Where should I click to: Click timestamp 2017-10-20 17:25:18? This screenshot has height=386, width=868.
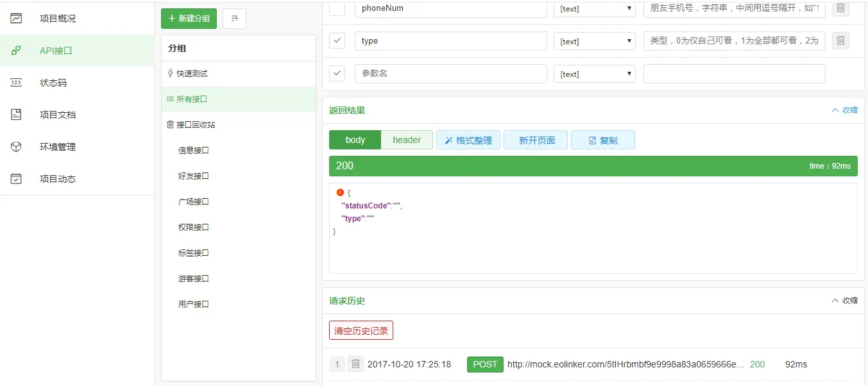(409, 364)
